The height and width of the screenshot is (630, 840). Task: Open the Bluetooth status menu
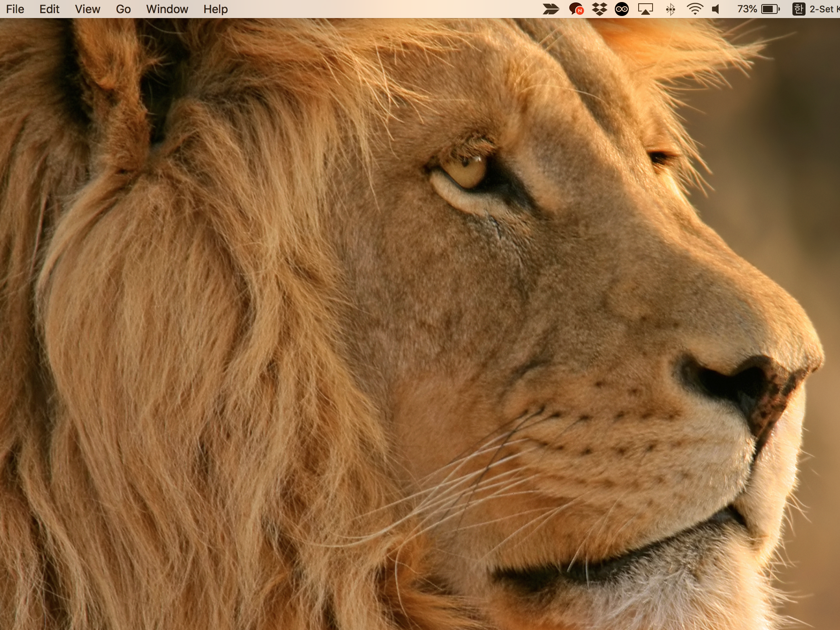click(671, 9)
